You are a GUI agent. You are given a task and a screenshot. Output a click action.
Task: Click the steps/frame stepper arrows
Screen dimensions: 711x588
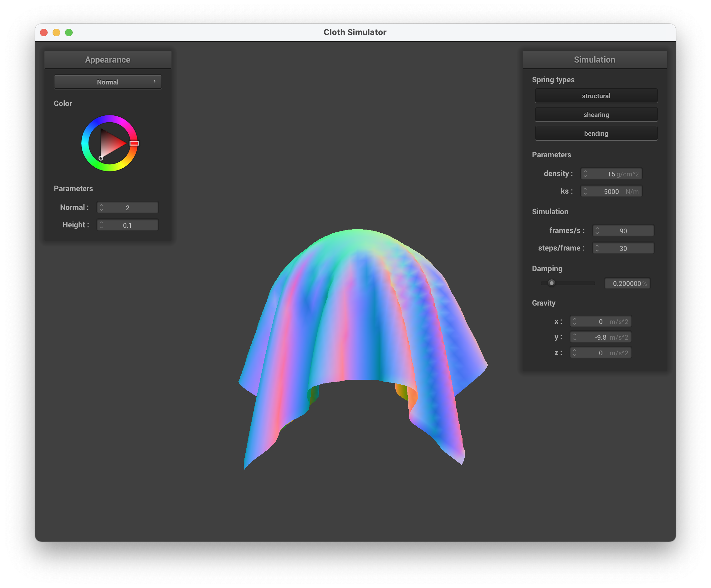pos(597,248)
